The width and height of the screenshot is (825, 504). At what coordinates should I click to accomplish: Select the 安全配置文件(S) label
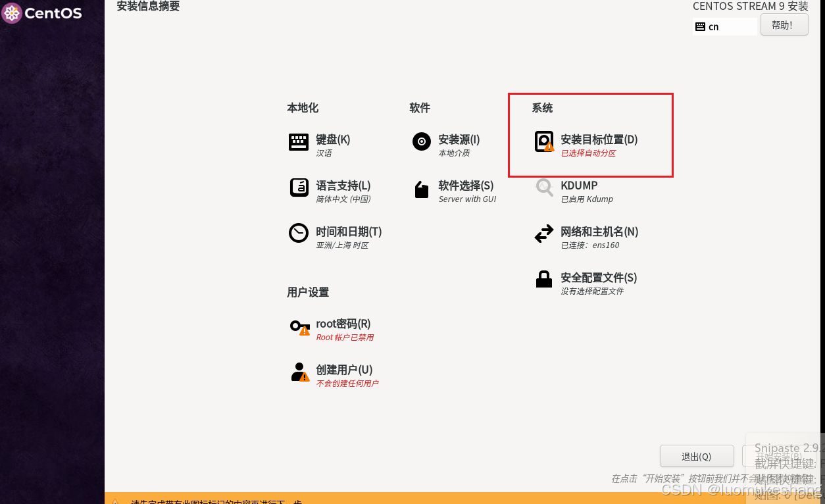599,278
